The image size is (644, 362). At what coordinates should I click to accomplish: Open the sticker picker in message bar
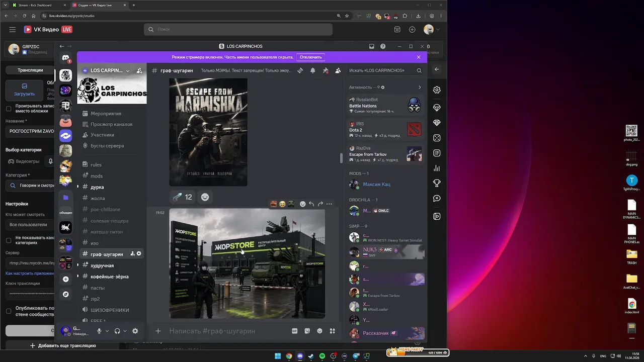tap(307, 331)
